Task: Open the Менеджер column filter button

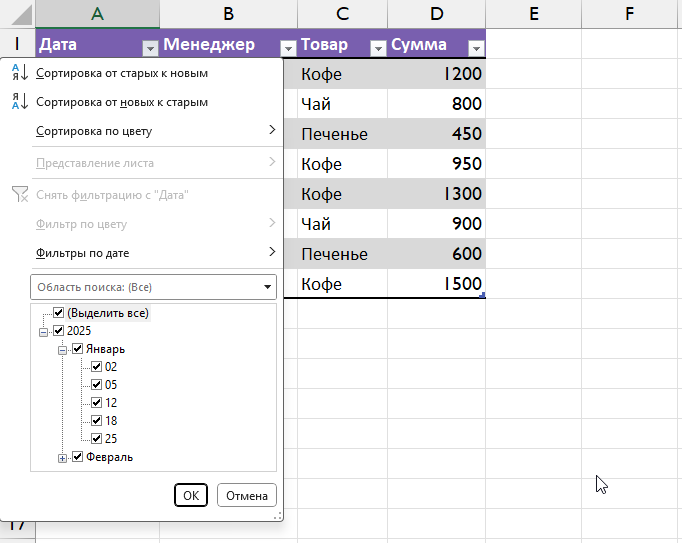Action: [288, 46]
